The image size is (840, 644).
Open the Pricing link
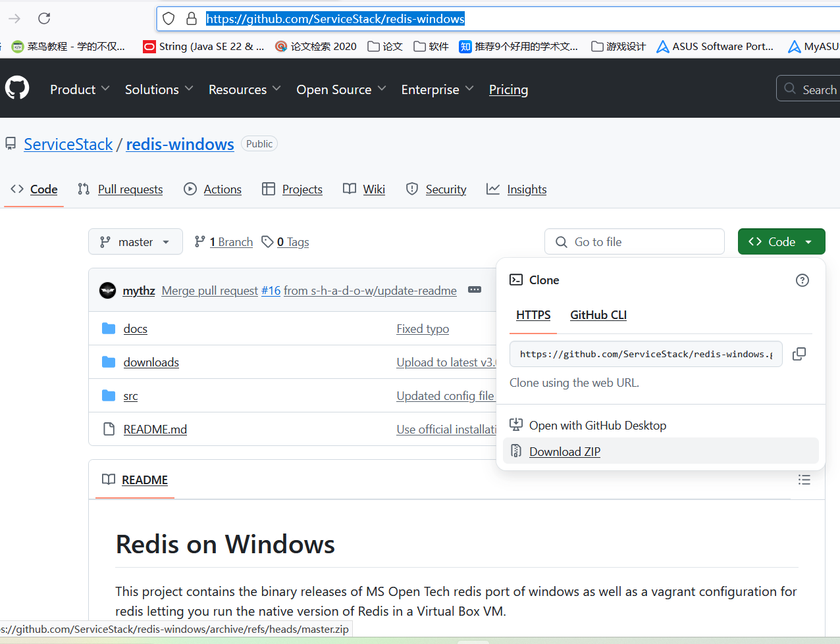point(508,89)
